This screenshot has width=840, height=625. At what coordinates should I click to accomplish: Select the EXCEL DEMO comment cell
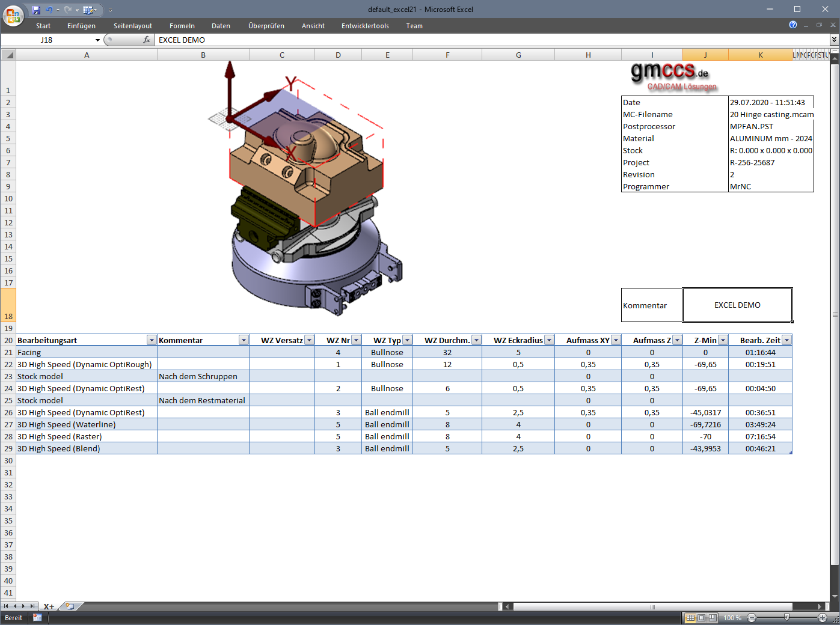[737, 305]
